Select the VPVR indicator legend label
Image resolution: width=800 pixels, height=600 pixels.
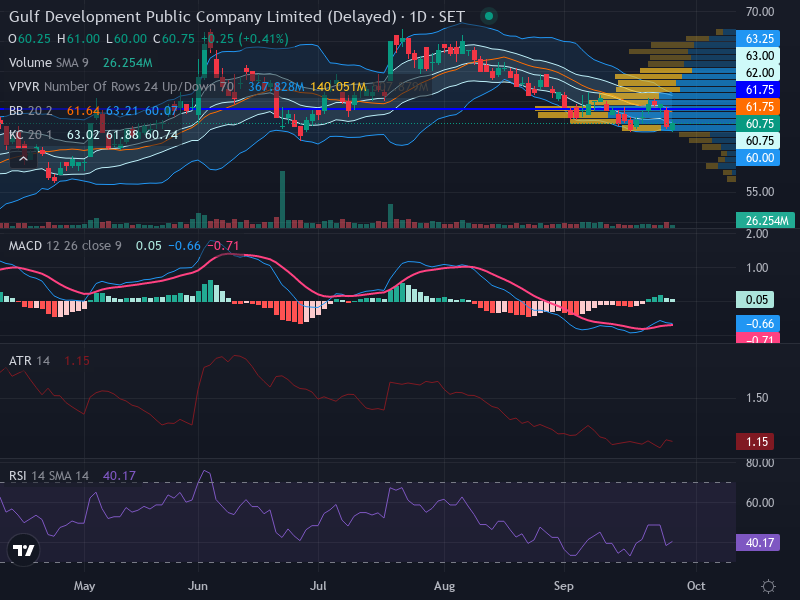pyautogui.click(x=121, y=87)
